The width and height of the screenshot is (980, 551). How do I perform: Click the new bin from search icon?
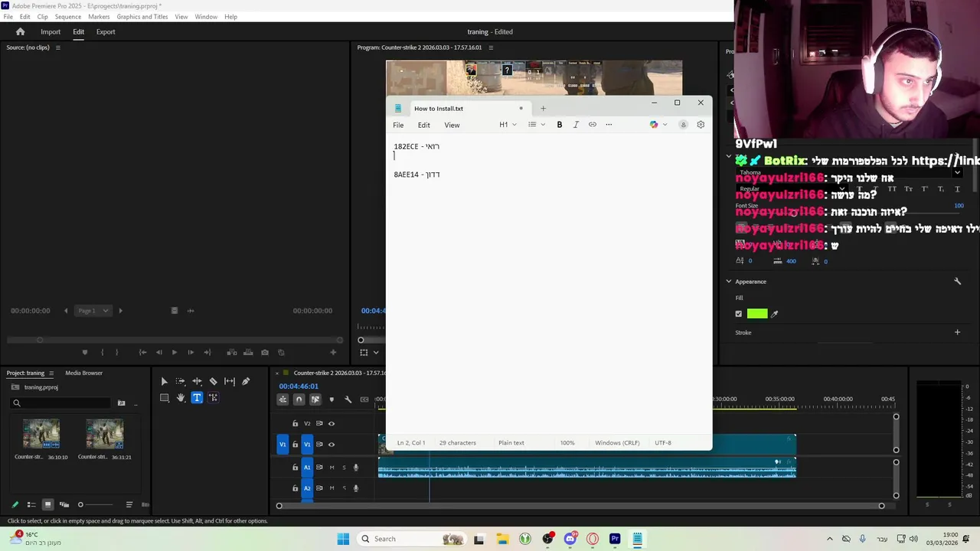coord(121,403)
